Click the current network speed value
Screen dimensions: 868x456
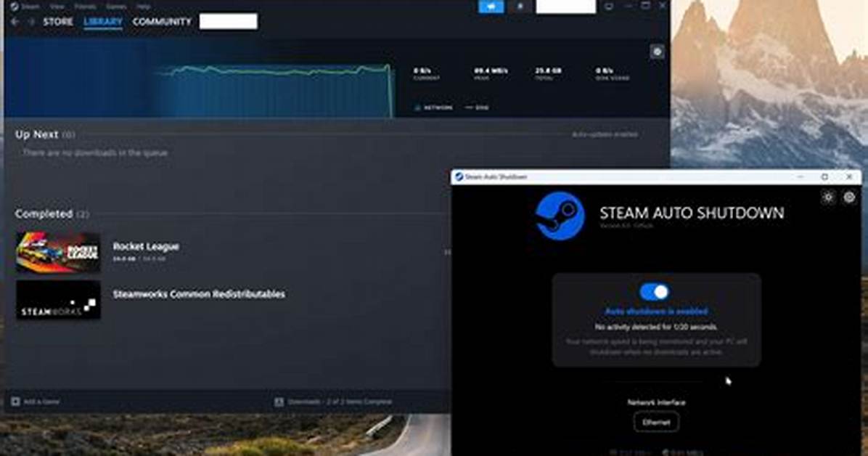pos(422,71)
